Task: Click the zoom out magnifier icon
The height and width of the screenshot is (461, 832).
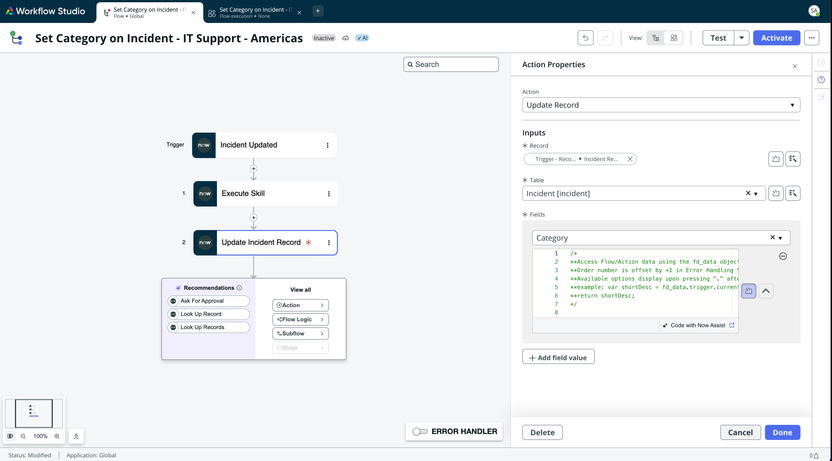Action: click(23, 436)
